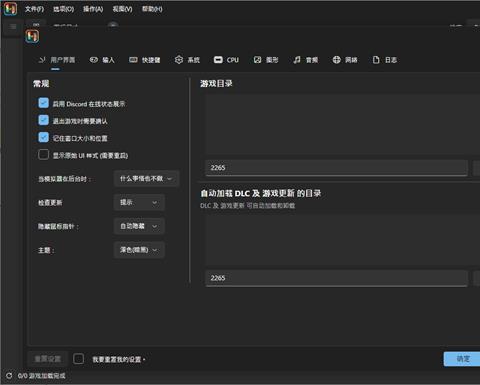Click the 游戏目录 heading
The width and height of the screenshot is (480, 385).
pos(216,84)
